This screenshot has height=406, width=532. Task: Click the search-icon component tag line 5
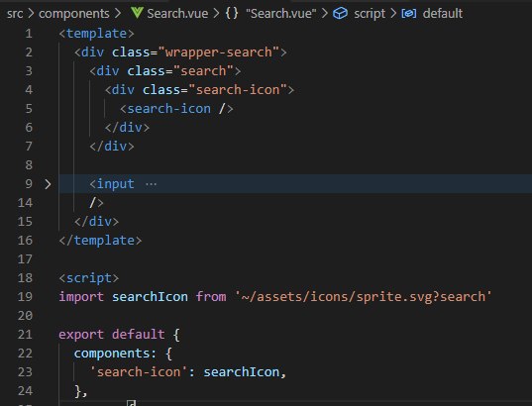pyautogui.click(x=176, y=109)
